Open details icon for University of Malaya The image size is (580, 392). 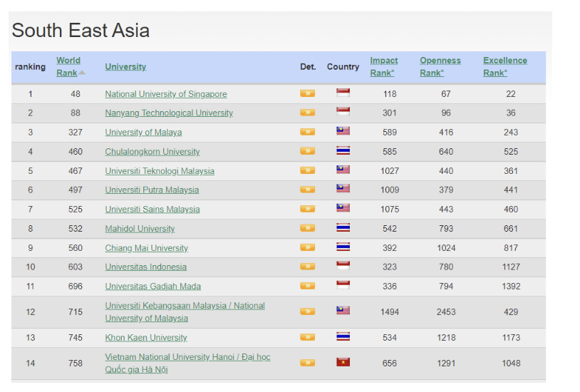(x=307, y=132)
